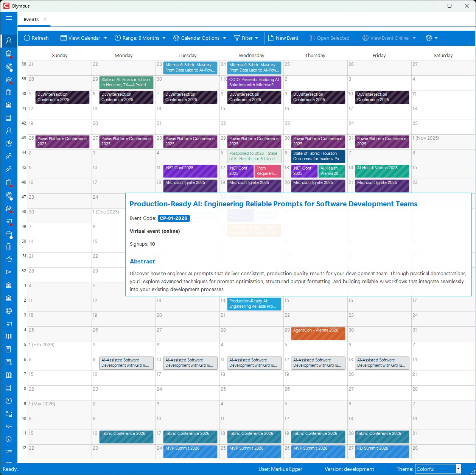Open the Filter dropdown
Screen dimensions: 476x475
pos(246,38)
